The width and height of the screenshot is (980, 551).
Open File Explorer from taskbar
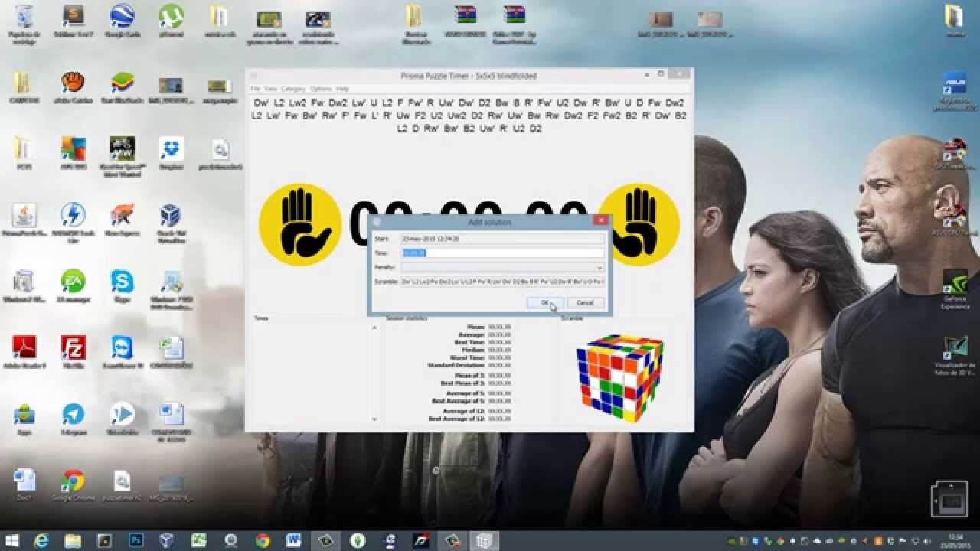(73, 540)
